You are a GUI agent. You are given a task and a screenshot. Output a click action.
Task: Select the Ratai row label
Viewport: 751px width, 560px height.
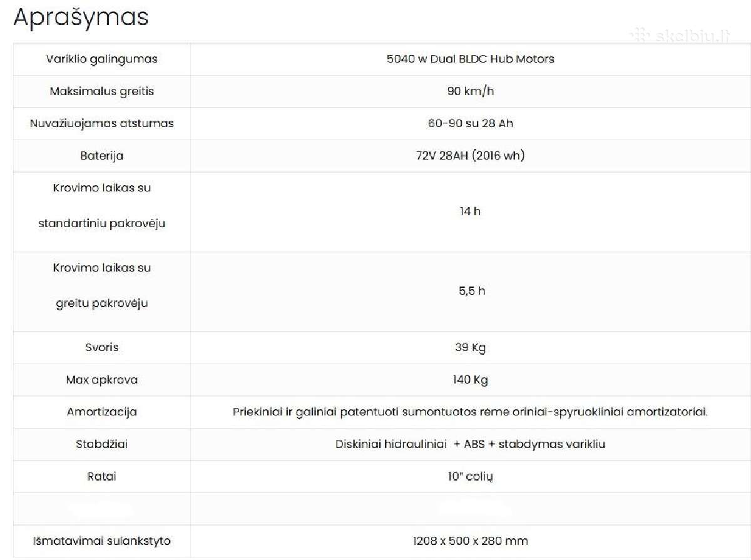tap(102, 477)
